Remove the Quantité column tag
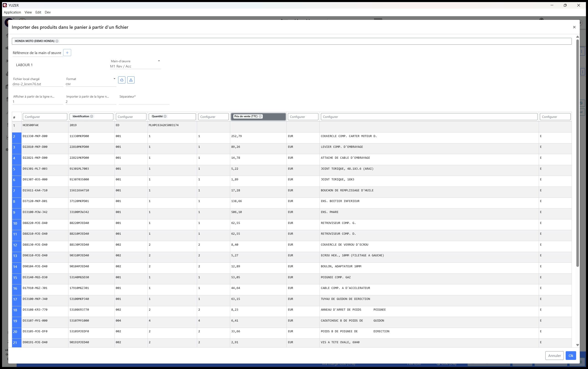The width and height of the screenshot is (588, 369). tap(165, 116)
